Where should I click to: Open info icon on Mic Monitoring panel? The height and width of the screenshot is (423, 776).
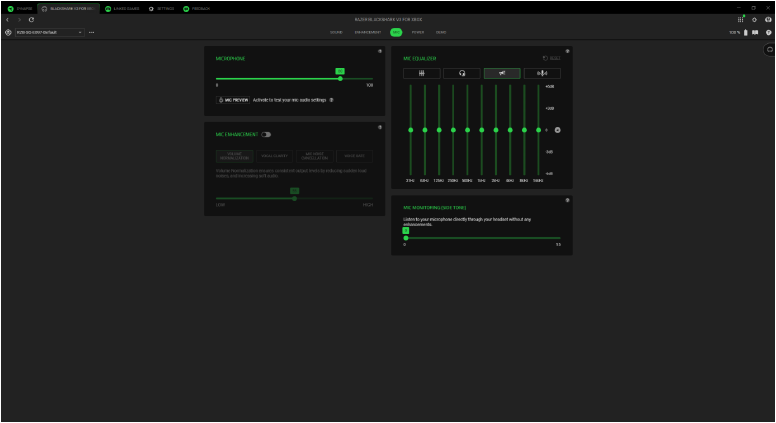pyautogui.click(x=568, y=200)
